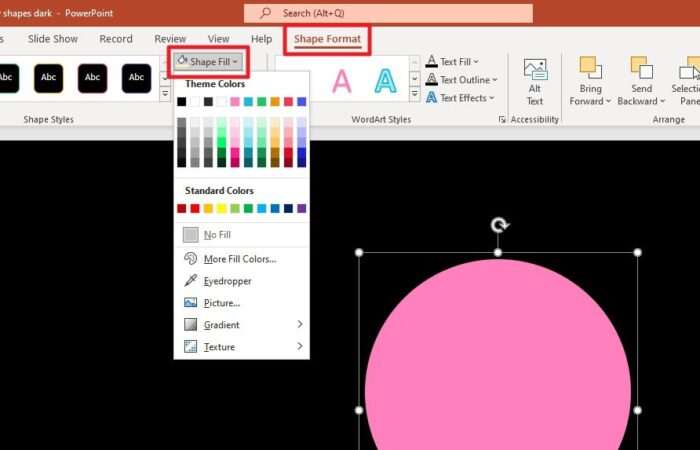Click the top-right sizing handle of the shape
The height and width of the screenshot is (450, 700).
tap(638, 253)
